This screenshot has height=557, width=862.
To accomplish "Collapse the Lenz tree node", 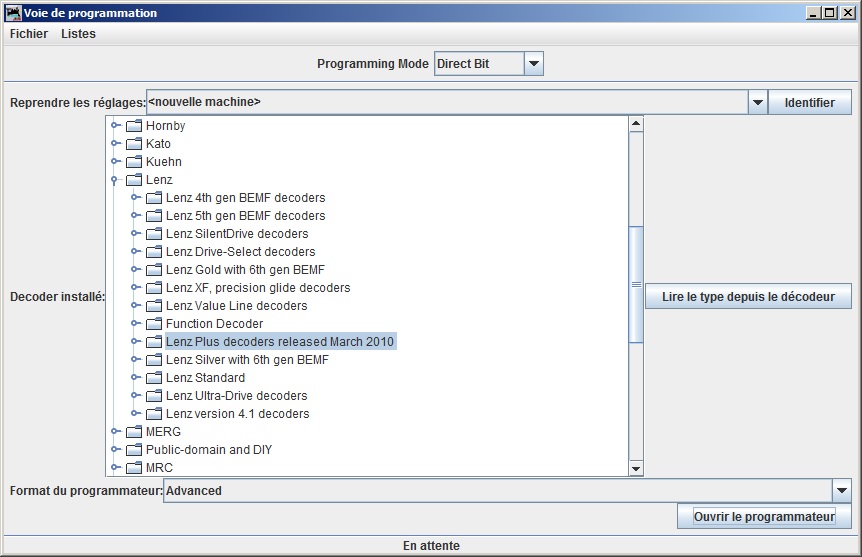I will [114, 180].
